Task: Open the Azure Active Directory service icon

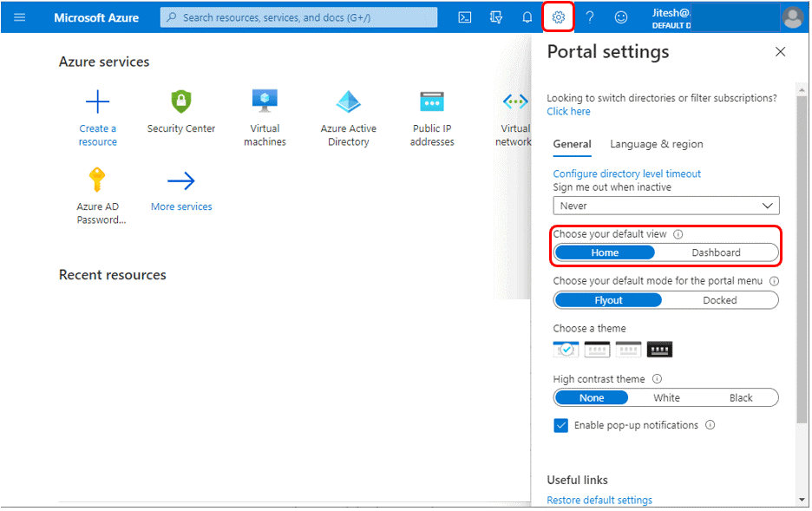Action: [x=349, y=101]
